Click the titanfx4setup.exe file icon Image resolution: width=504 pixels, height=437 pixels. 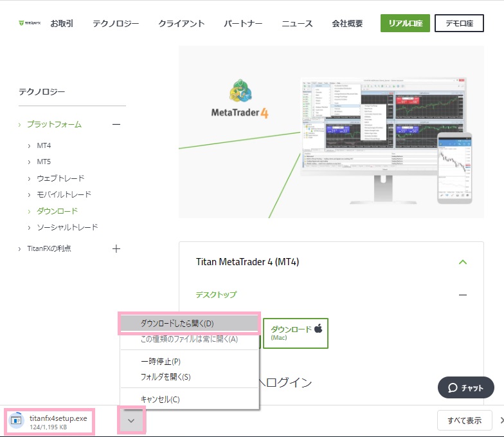pos(16,420)
